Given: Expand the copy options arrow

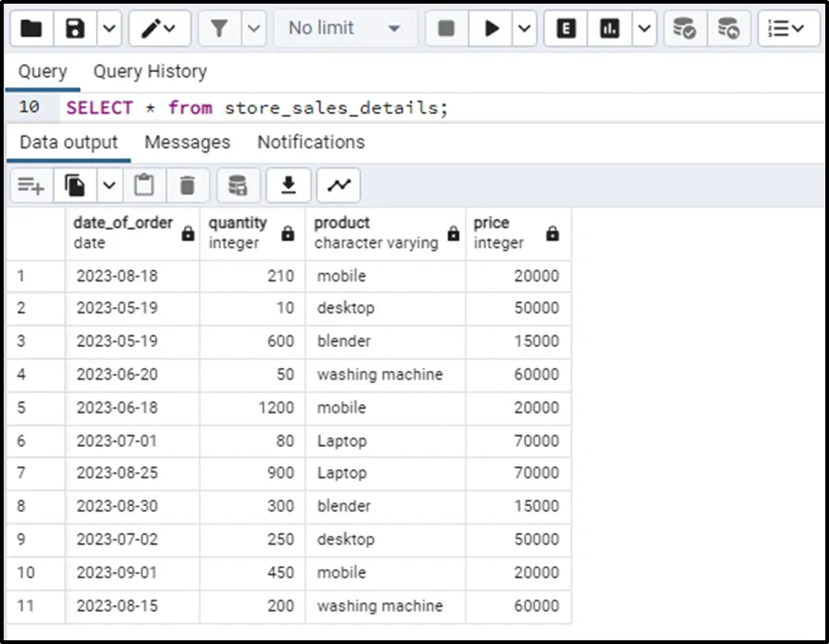Looking at the screenshot, I should (109, 186).
